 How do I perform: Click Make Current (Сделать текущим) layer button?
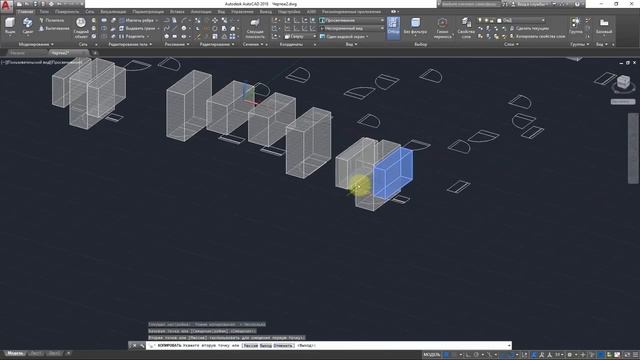pos(529,28)
